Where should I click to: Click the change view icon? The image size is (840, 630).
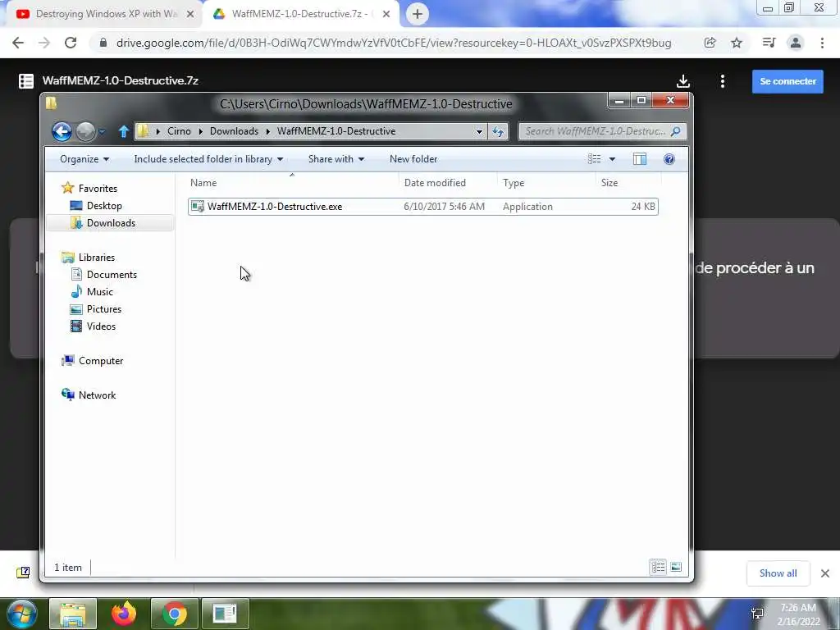[x=594, y=159]
